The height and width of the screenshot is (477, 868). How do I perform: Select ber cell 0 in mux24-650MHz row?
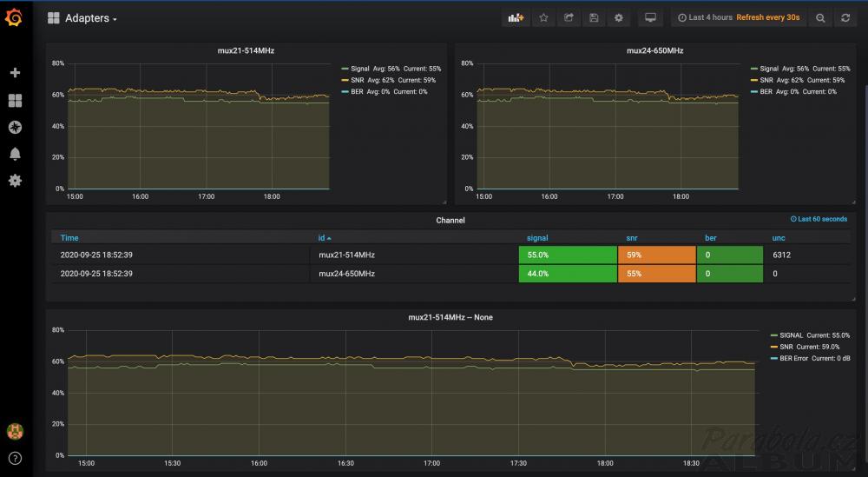730,274
